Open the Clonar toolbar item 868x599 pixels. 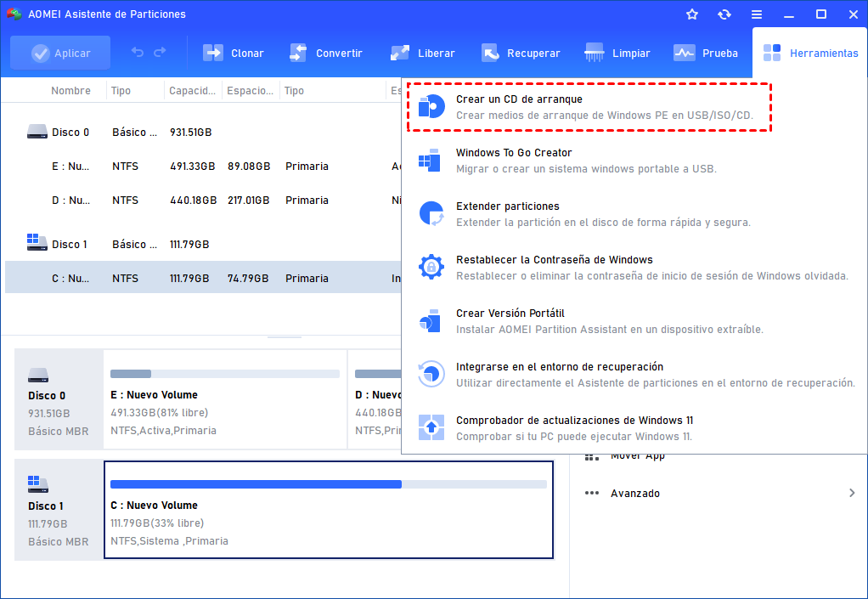pyautogui.click(x=234, y=54)
